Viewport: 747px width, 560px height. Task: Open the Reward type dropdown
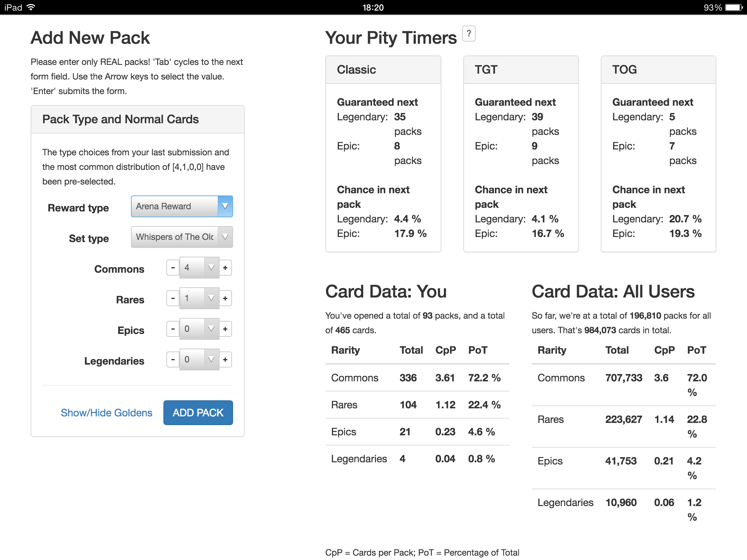coord(182,206)
